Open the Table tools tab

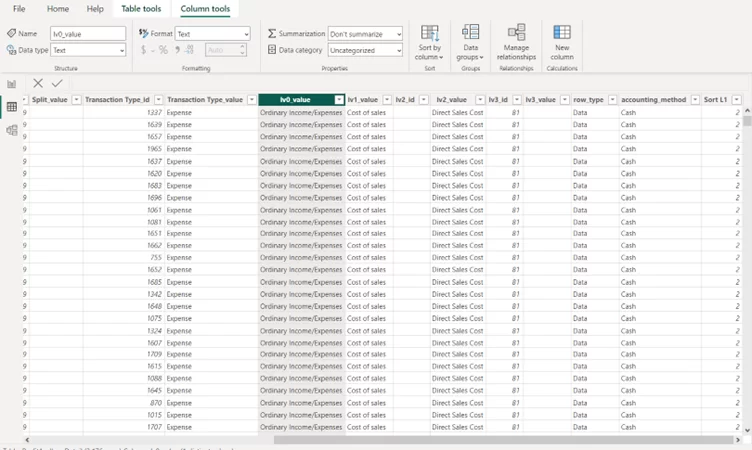[141, 9]
